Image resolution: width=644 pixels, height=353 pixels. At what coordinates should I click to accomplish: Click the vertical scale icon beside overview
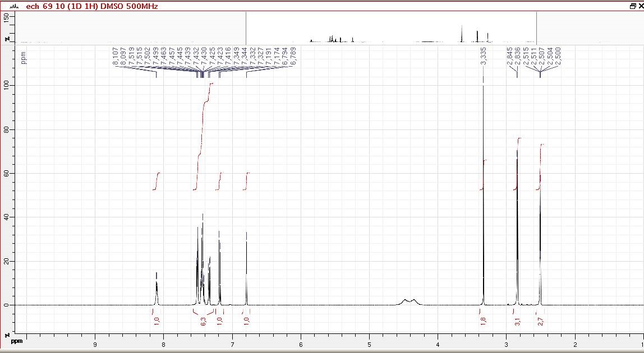(x=7, y=39)
